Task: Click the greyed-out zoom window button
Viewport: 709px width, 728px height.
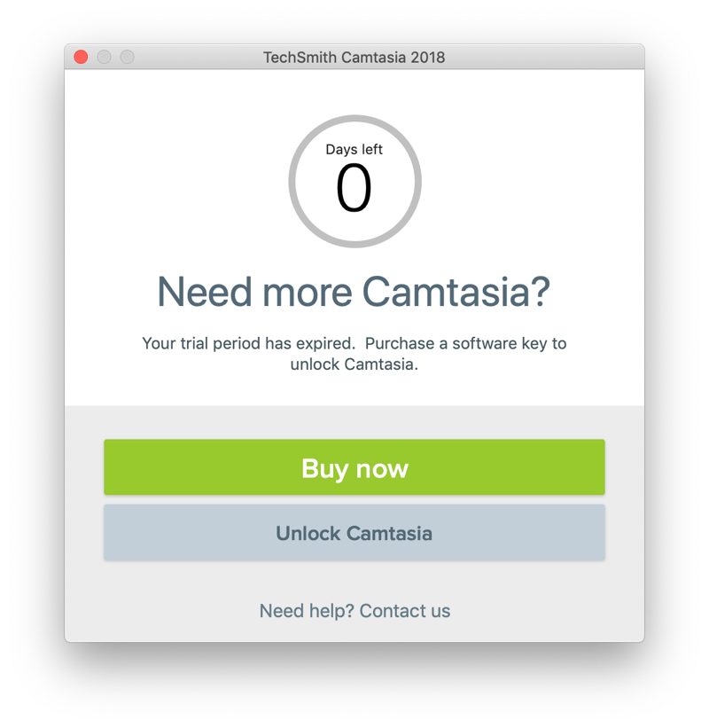Action: (127, 57)
